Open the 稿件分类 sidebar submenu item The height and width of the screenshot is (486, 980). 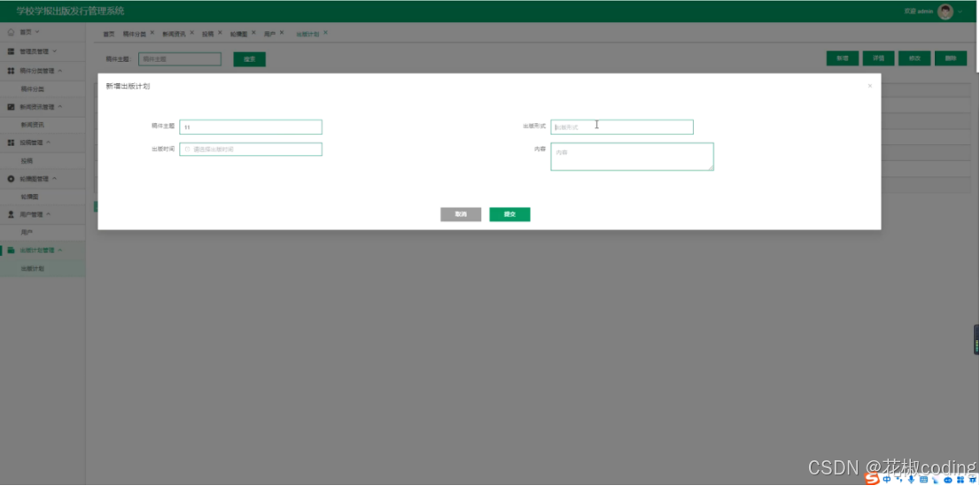pyautogui.click(x=43, y=89)
